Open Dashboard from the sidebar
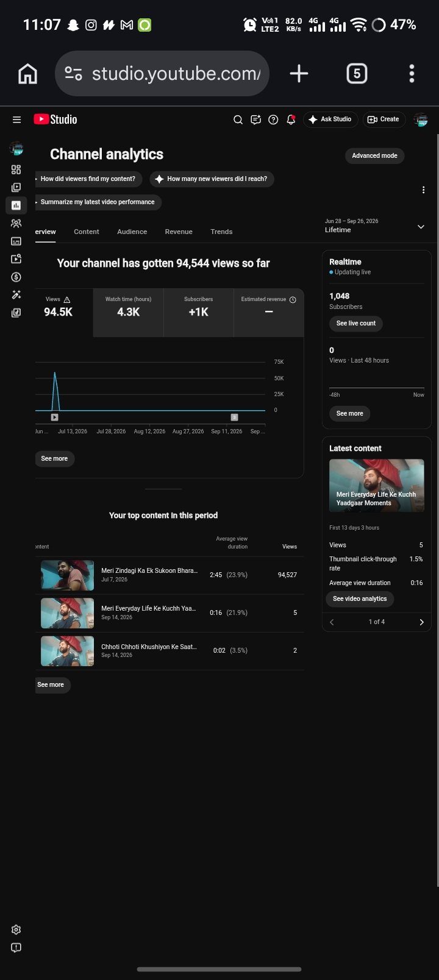439x980 pixels. pyautogui.click(x=16, y=169)
